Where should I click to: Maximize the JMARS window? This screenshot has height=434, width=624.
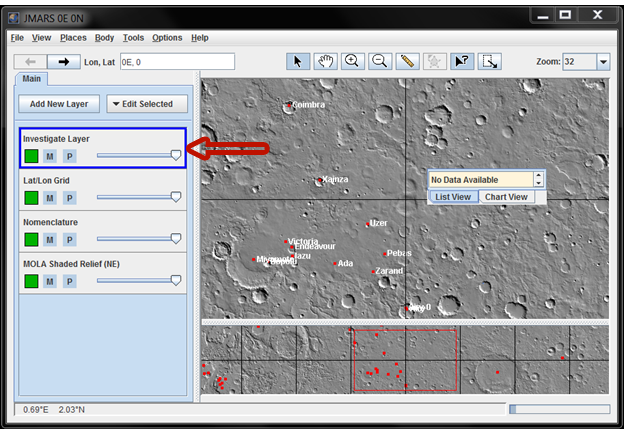pos(566,16)
